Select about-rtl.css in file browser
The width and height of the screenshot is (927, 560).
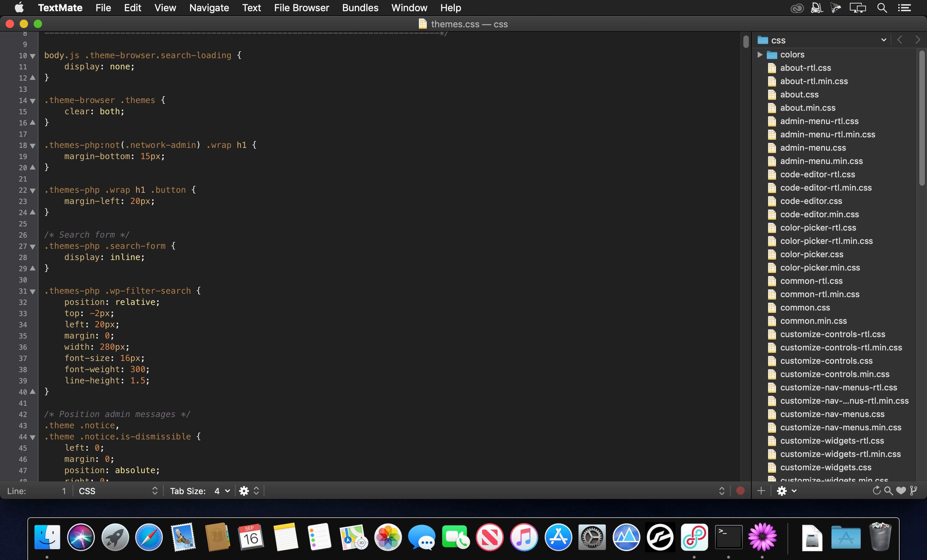coord(805,68)
